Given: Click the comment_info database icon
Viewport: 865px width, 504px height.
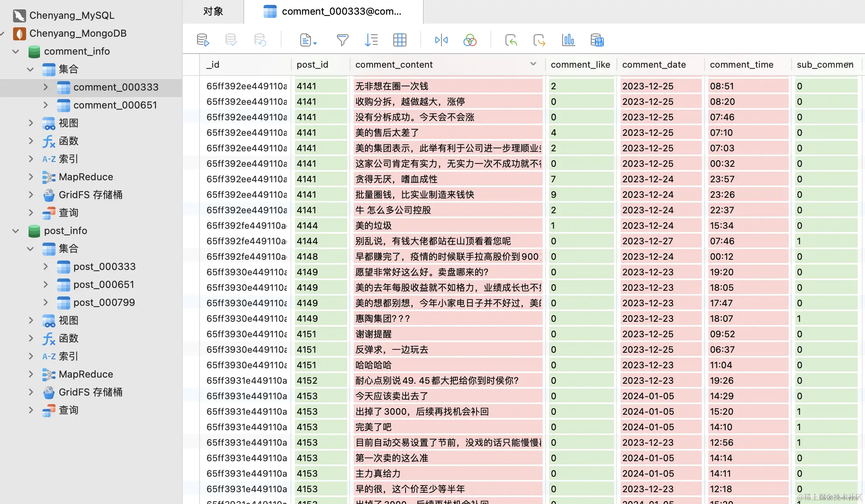Looking at the screenshot, I should (x=34, y=51).
